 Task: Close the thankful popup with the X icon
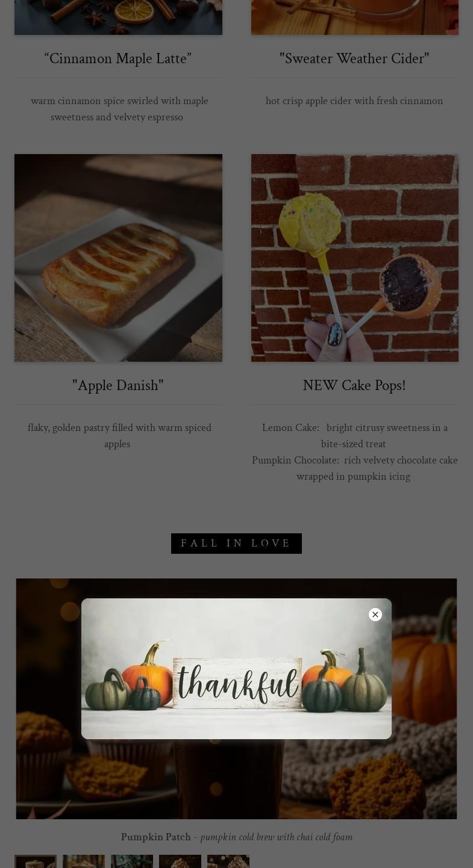(x=375, y=615)
